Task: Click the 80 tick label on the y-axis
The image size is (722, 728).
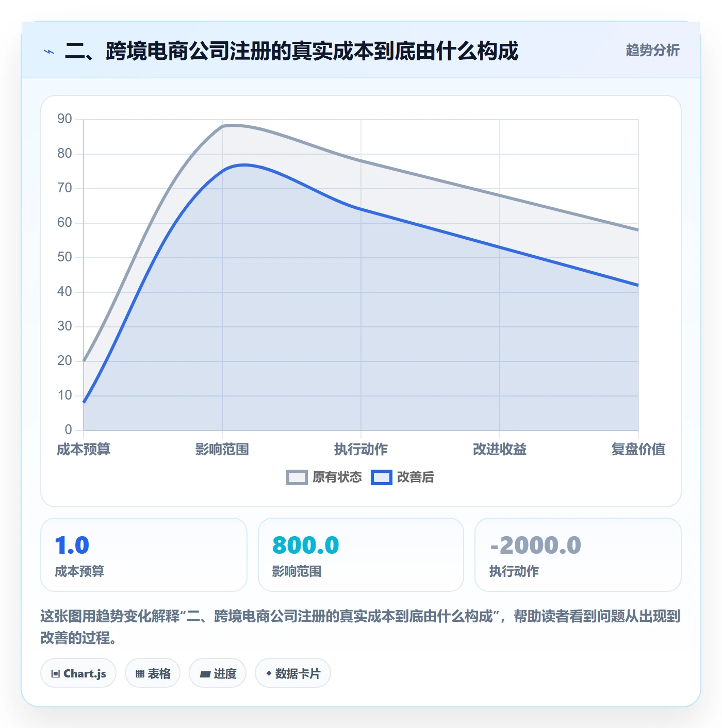Action: 64,154
